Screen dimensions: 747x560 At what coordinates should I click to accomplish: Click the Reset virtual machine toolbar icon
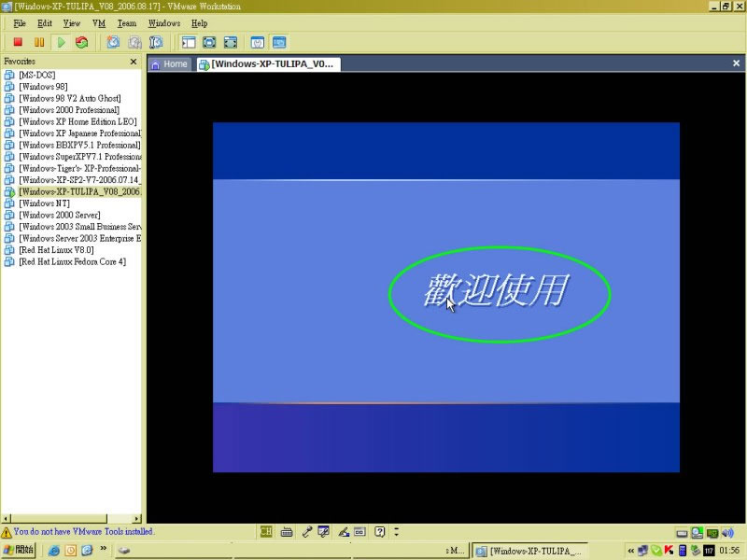click(x=82, y=42)
